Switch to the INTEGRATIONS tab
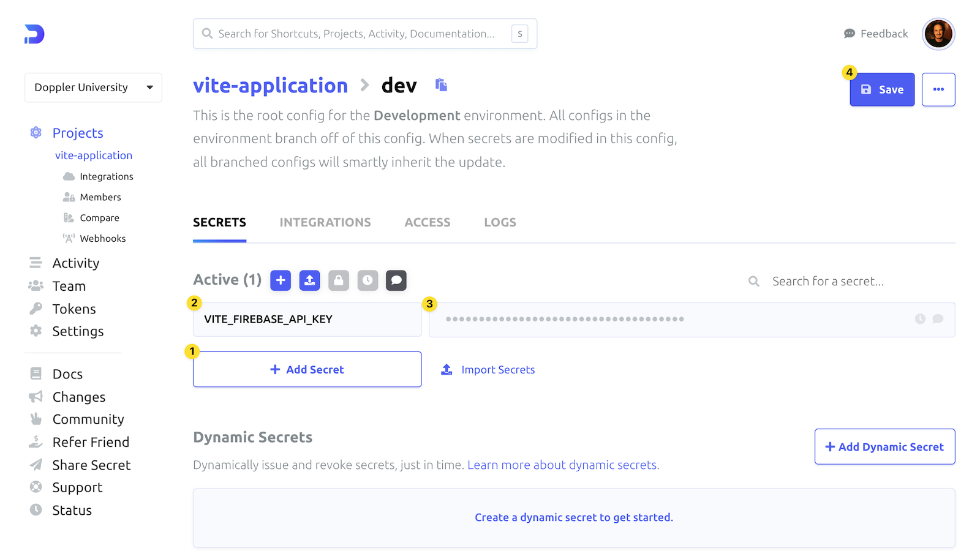Viewport: 980px width, 551px height. click(x=325, y=222)
